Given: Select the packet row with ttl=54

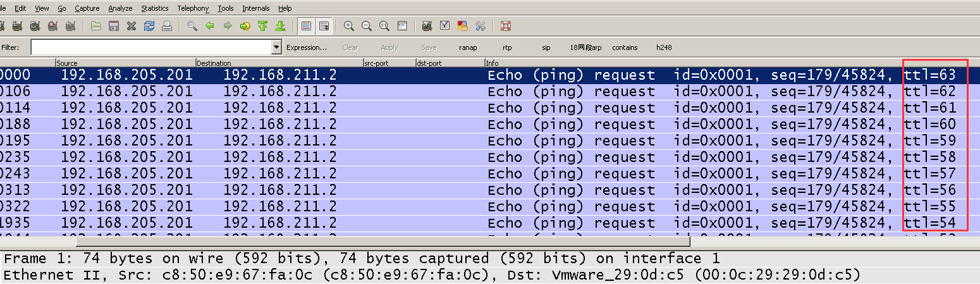Looking at the screenshot, I should click(490, 223).
